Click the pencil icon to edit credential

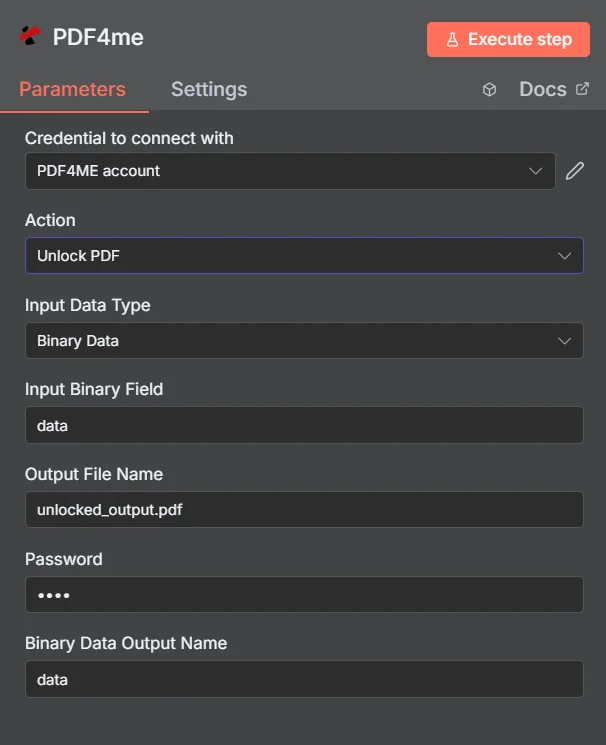click(x=575, y=171)
